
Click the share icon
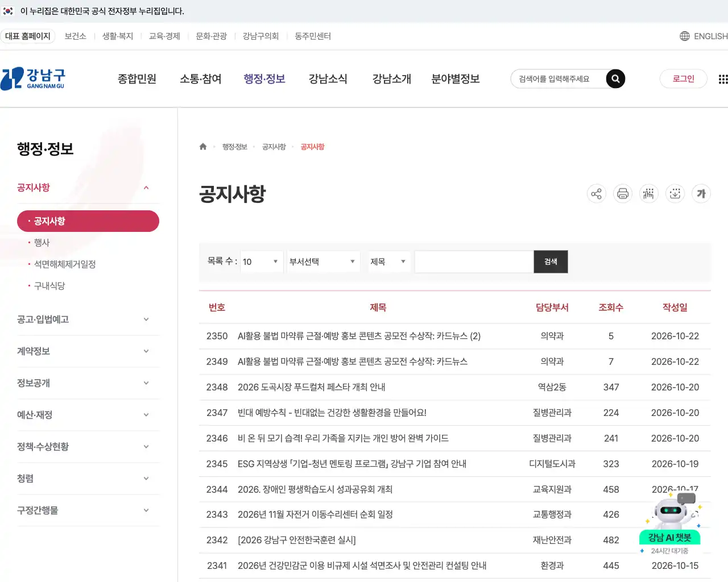click(596, 194)
